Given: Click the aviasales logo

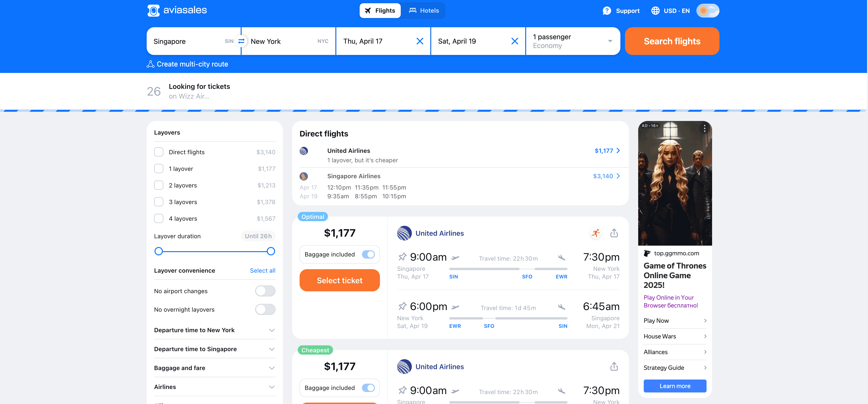Looking at the screenshot, I should [x=177, y=10].
